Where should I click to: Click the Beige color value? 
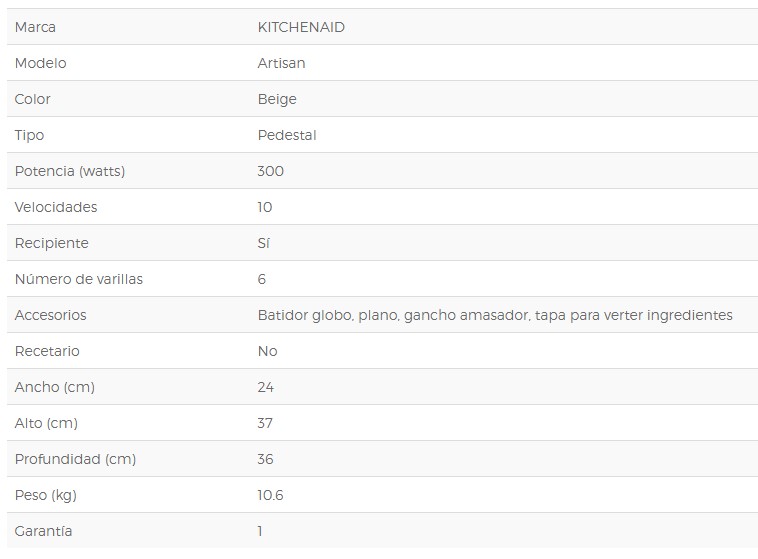[x=277, y=99]
